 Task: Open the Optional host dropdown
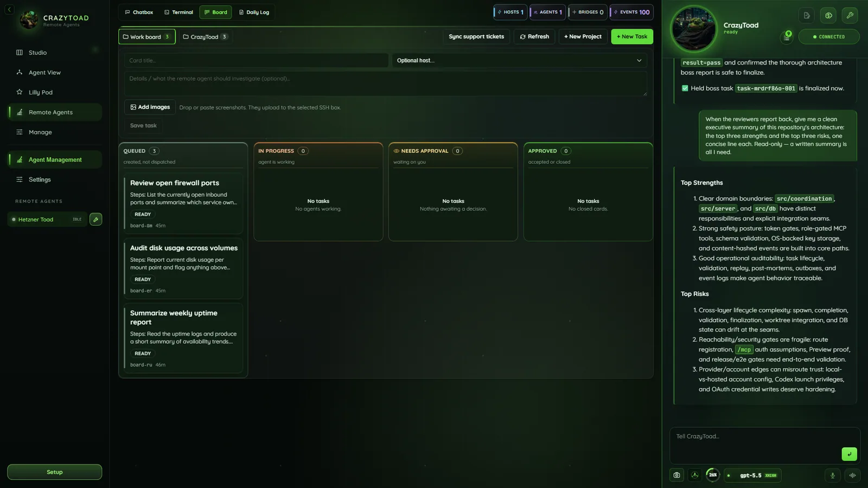[x=519, y=60]
